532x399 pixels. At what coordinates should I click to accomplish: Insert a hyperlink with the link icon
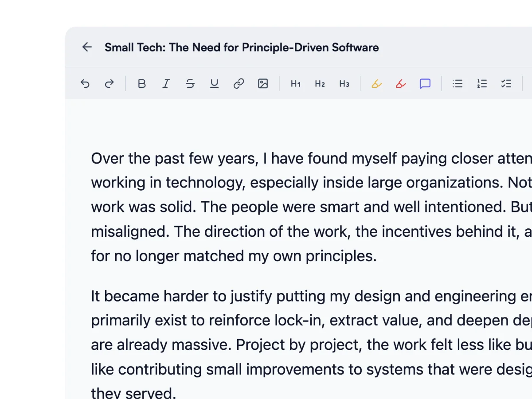[x=239, y=83]
